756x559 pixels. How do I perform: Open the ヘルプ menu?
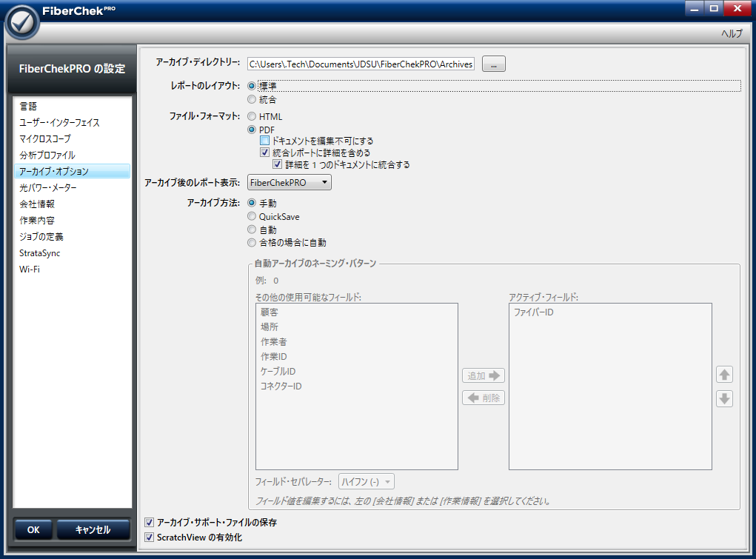[732, 33]
